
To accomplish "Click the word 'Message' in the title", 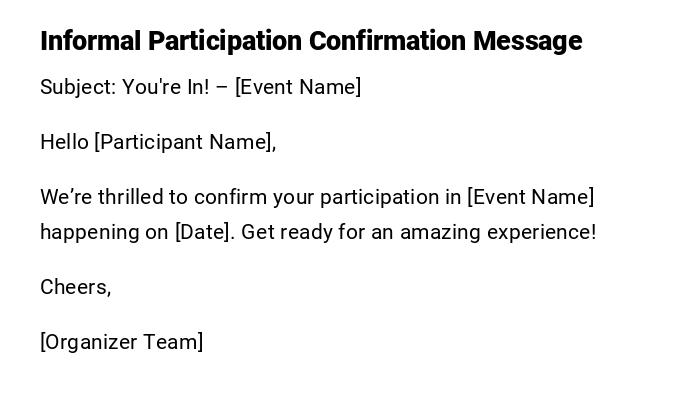I will pyautogui.click(x=527, y=41).
